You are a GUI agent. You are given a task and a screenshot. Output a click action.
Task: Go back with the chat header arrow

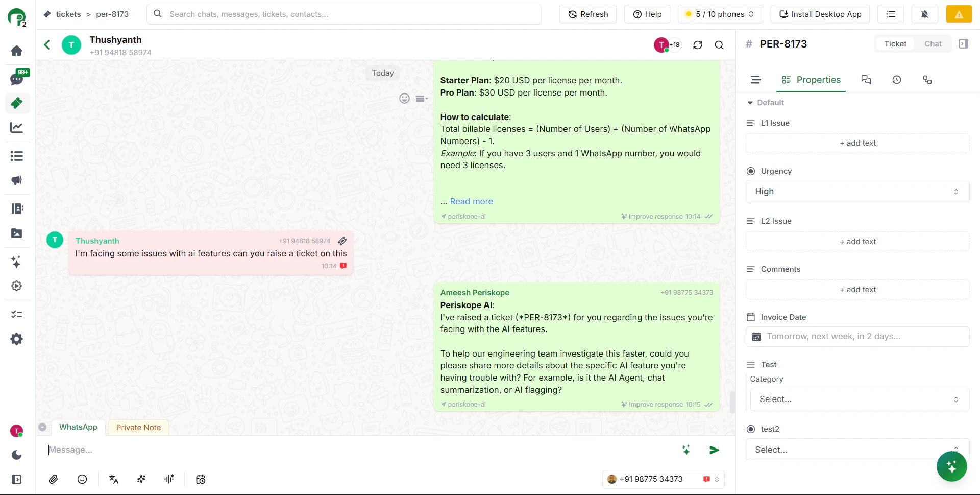click(x=47, y=45)
